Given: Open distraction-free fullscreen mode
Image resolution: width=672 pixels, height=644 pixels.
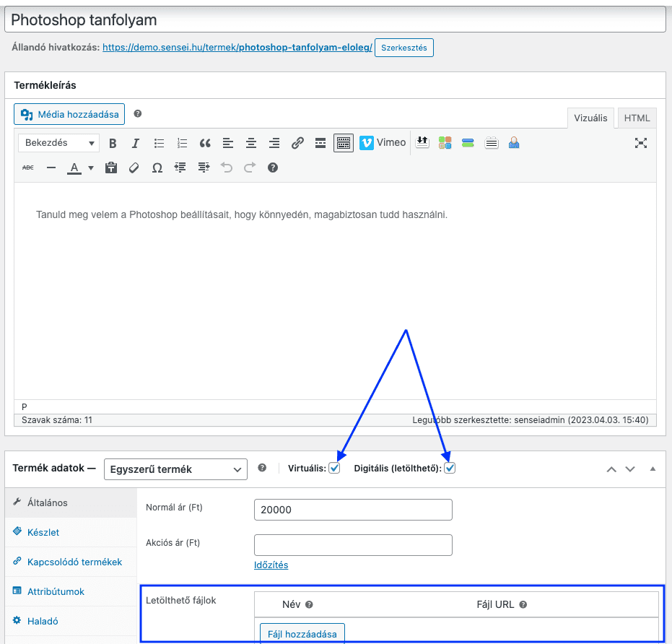Looking at the screenshot, I should pos(641,143).
